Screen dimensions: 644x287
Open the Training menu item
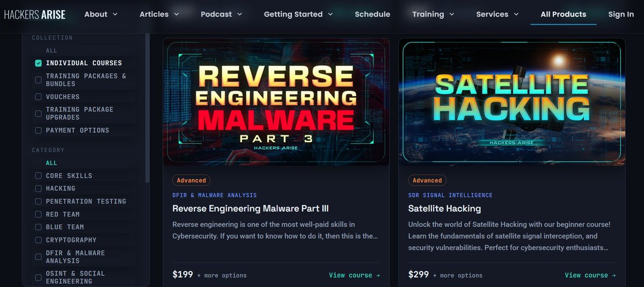(428, 15)
